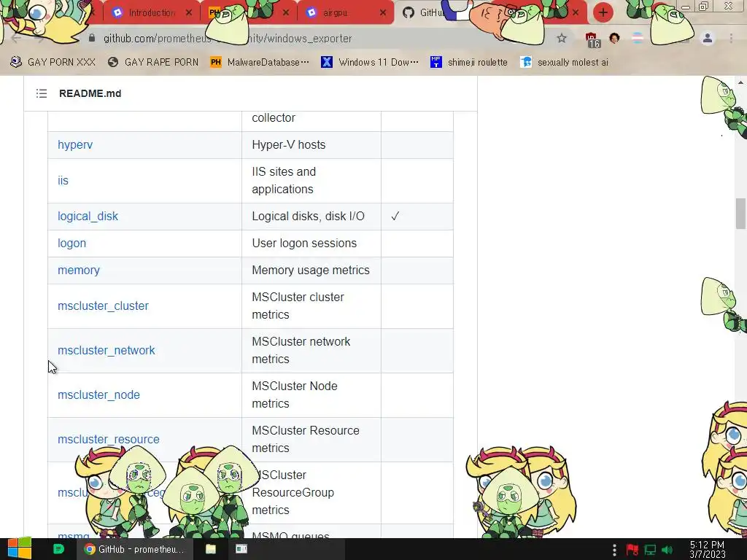Bookmark this page with the star icon
Viewport: 747px width, 560px height.
point(562,39)
